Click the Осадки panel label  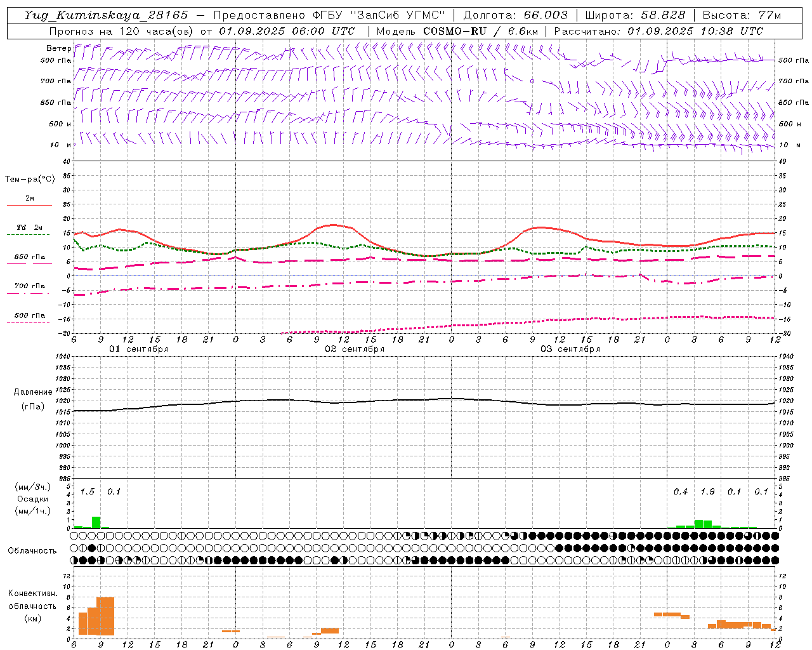click(x=33, y=499)
